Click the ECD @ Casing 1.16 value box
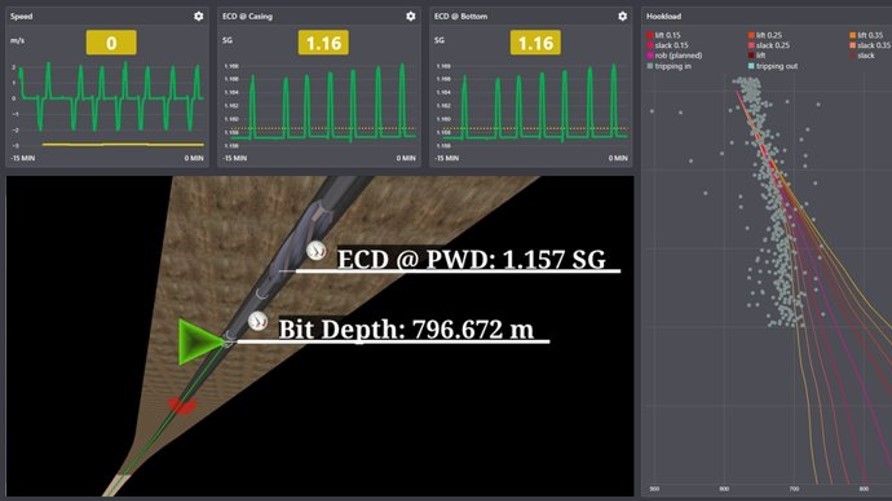The height and width of the screenshot is (501, 892). pos(323,43)
